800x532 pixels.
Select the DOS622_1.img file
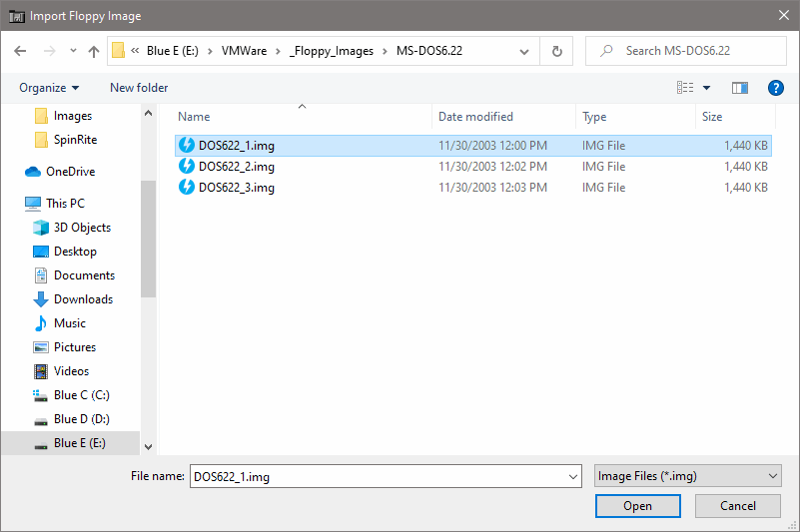(x=473, y=146)
